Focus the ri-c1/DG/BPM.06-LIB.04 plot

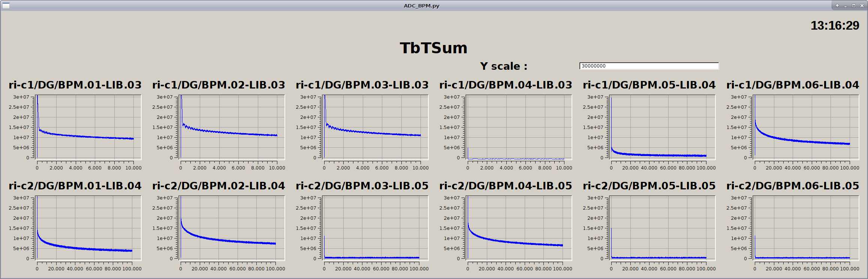coord(806,127)
